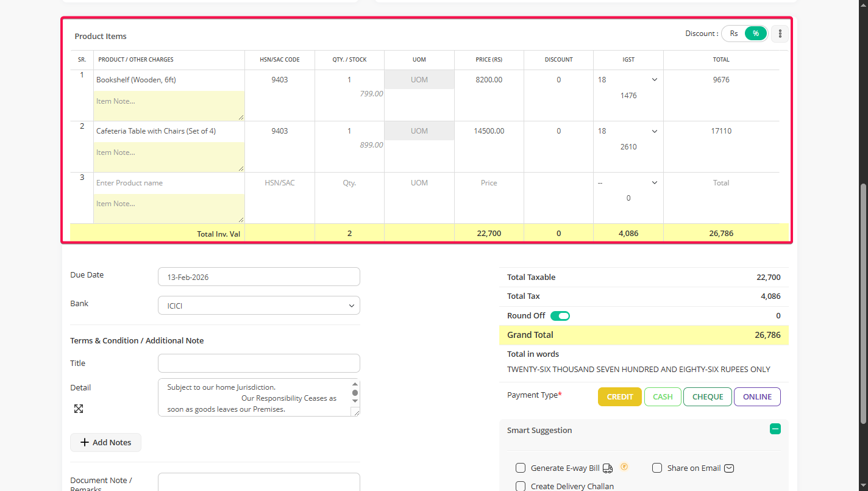Click the down arrow in Detail textarea scrollbar
Viewport: 868px width, 491px height.
[x=355, y=401]
